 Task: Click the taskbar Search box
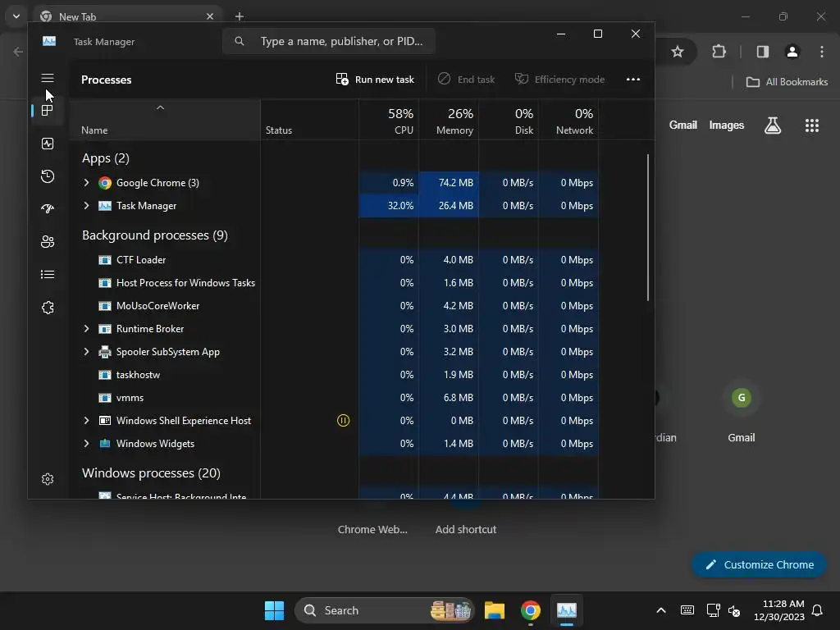(x=385, y=610)
